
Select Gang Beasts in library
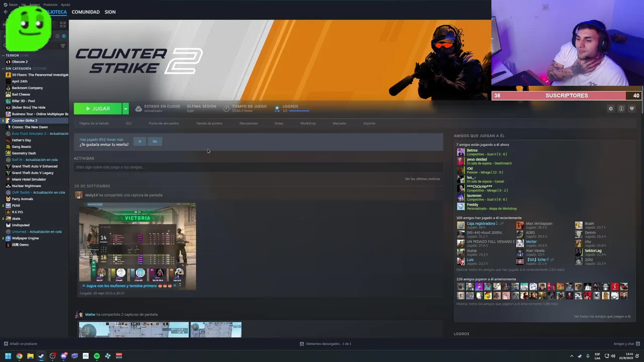click(x=21, y=147)
